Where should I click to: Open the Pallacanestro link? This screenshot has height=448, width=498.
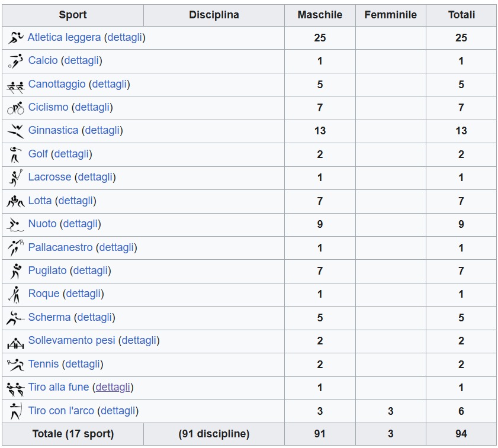60,247
